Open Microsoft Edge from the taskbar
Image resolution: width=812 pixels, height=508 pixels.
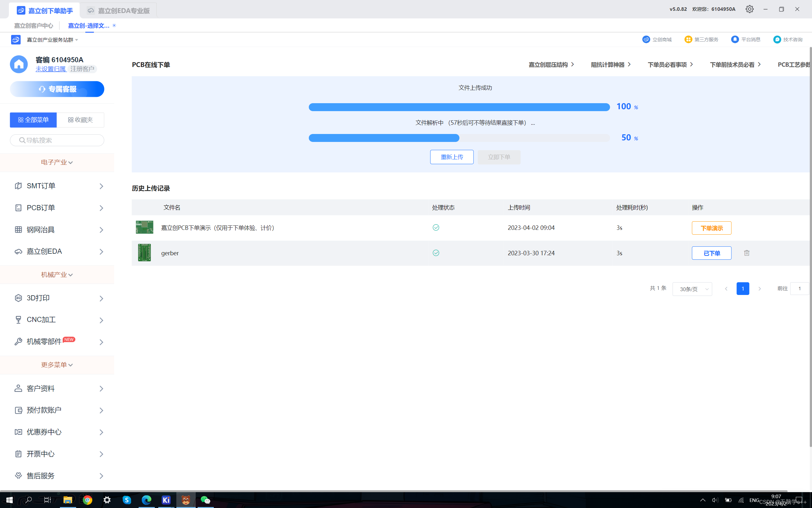pos(146,500)
